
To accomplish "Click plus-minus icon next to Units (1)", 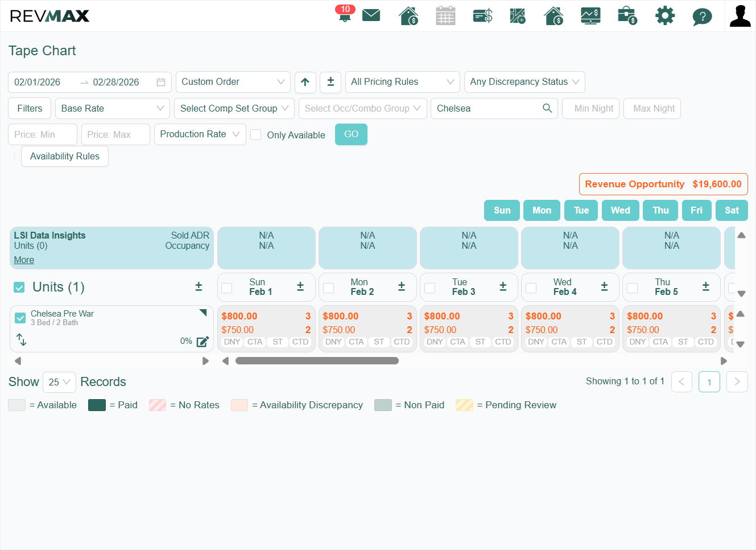I will (x=199, y=286).
